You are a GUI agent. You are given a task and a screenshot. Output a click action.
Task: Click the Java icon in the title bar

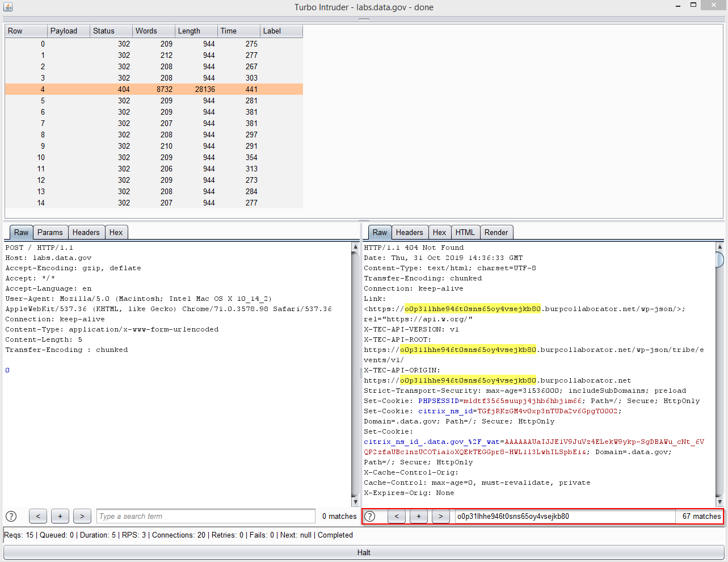8,7
